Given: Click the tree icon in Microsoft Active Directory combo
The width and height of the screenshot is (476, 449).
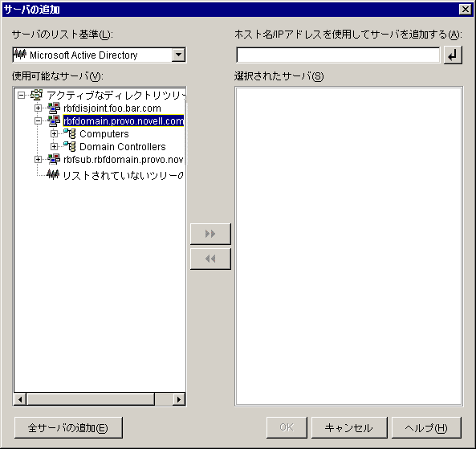Looking at the screenshot, I should (x=20, y=55).
